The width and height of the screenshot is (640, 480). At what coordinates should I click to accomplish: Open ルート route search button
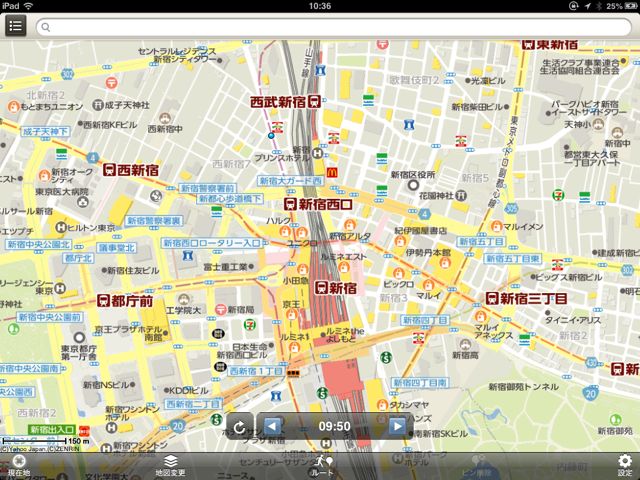322,465
